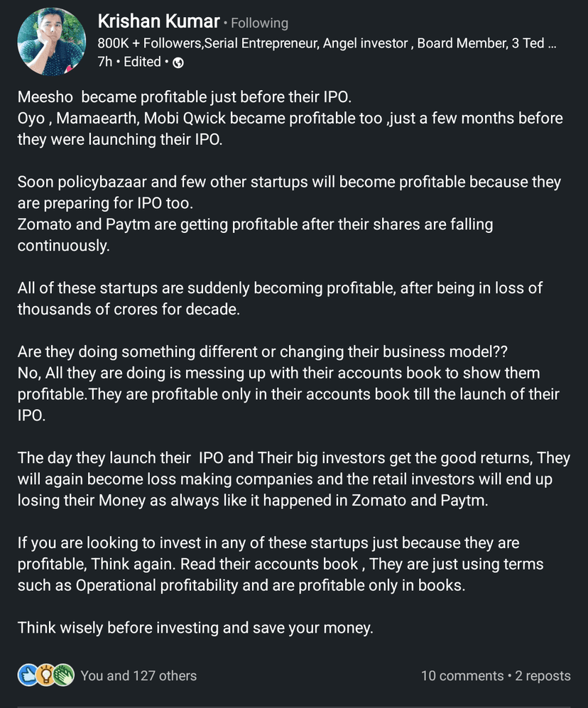Image resolution: width=588 pixels, height=708 pixels.
Task: Expand the truncated author headline ellipsis
Action: click(550, 43)
